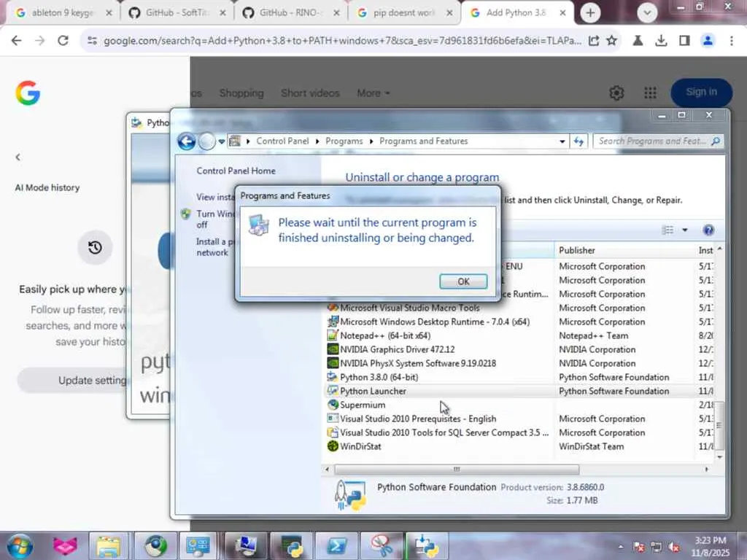Bookmark this page with the star icon
The width and height of the screenshot is (747, 560).
612,41
